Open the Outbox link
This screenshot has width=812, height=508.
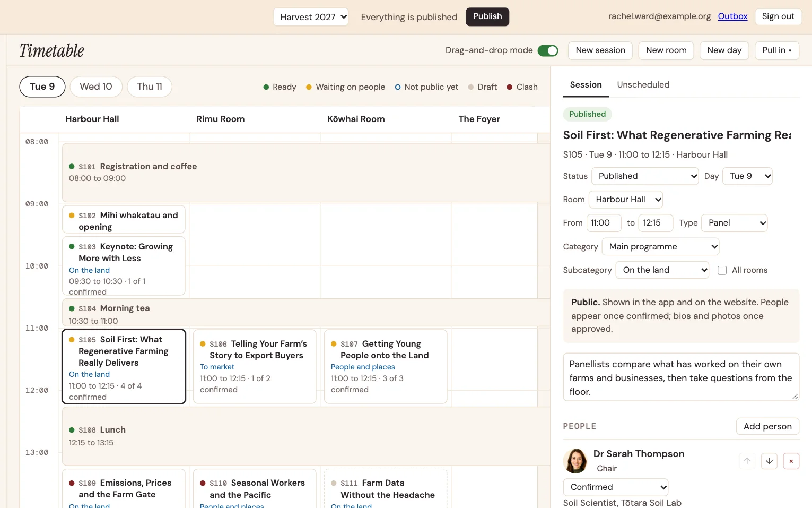[x=732, y=16]
